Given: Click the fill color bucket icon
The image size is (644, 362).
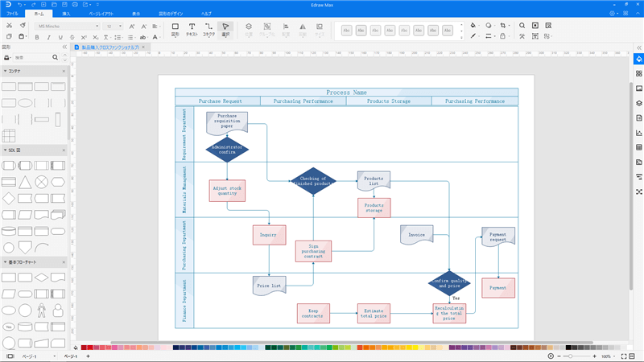Looking at the screenshot, I should click(x=473, y=26).
